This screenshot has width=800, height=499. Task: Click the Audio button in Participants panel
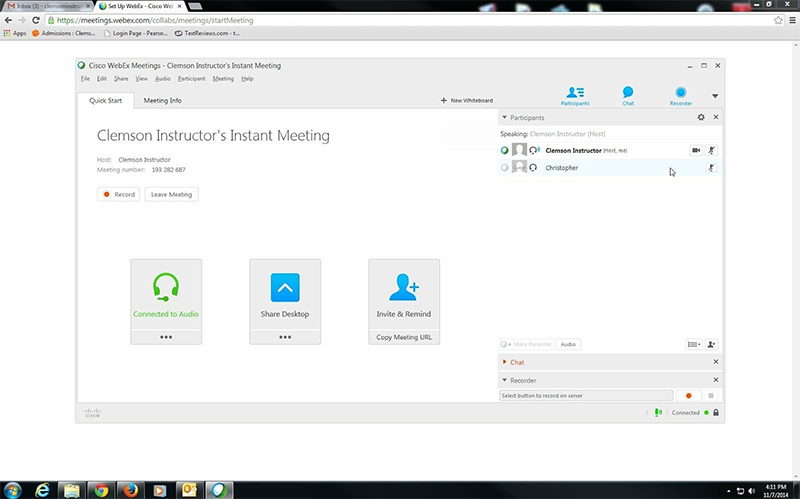[568, 344]
